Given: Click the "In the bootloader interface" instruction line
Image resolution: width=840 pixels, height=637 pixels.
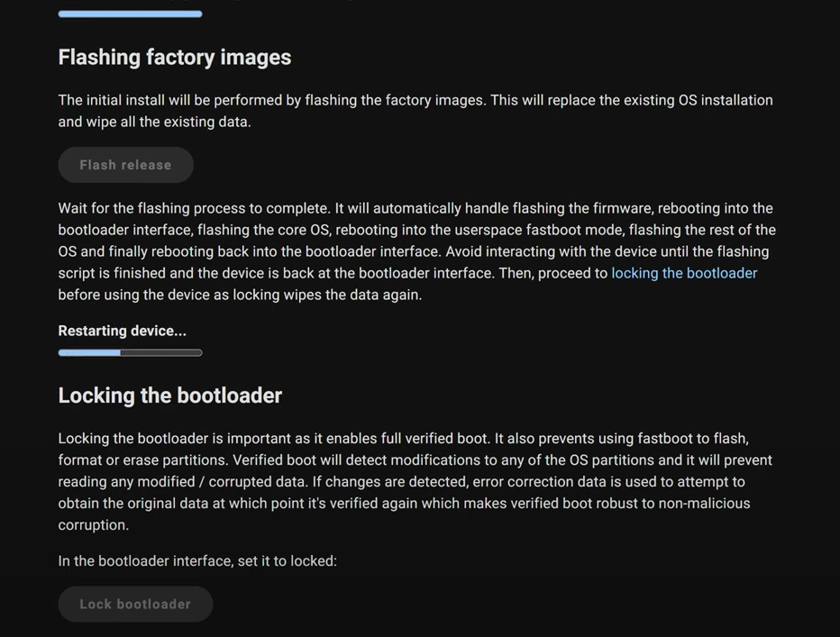Looking at the screenshot, I should coord(196,561).
